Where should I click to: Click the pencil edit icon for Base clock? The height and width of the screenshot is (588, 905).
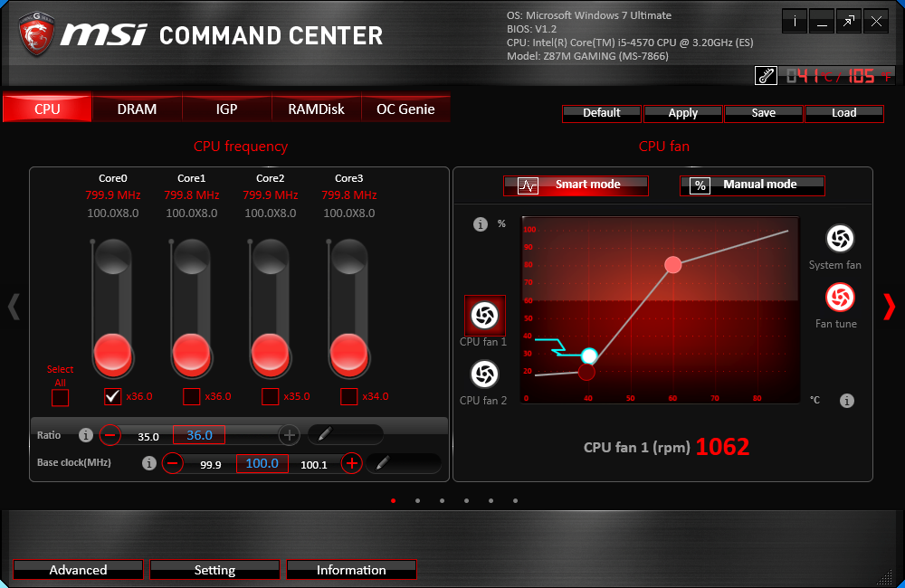coord(382,462)
